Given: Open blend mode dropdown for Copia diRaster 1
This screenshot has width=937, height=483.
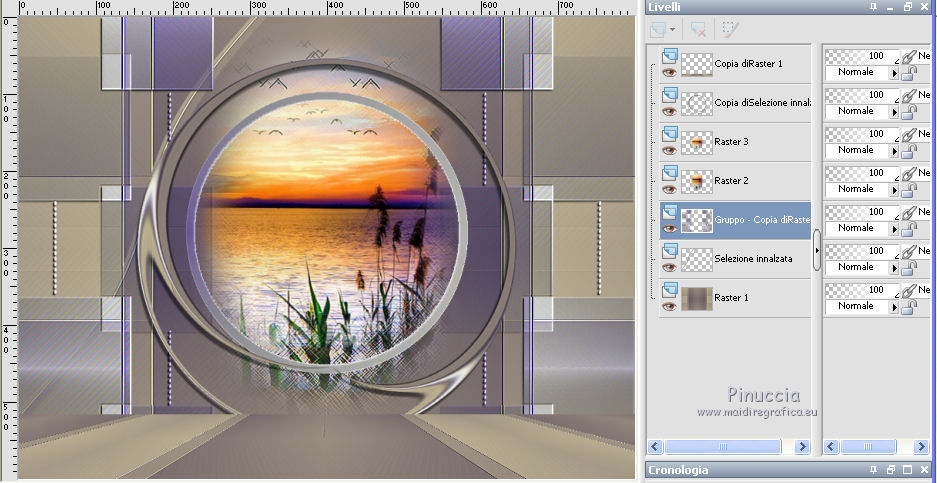Looking at the screenshot, I should pos(895,73).
